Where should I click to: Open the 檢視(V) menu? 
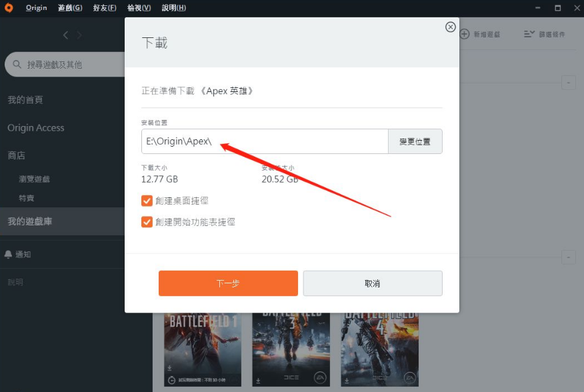pos(139,8)
